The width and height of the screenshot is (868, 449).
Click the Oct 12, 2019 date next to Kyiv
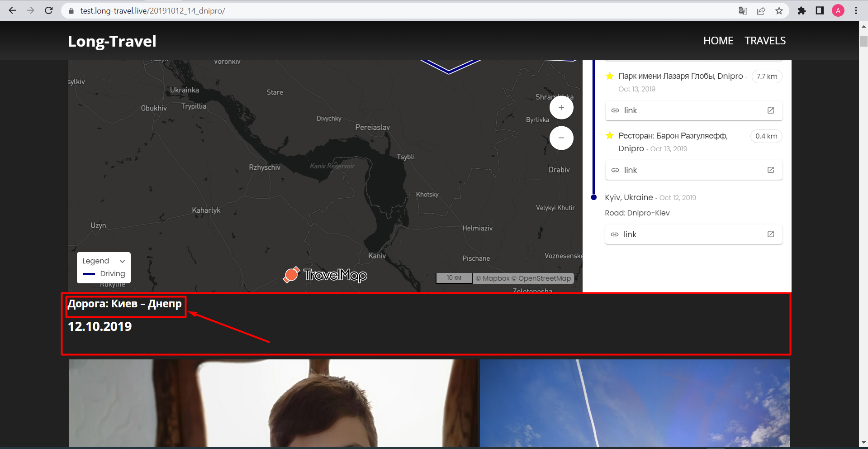[678, 198]
